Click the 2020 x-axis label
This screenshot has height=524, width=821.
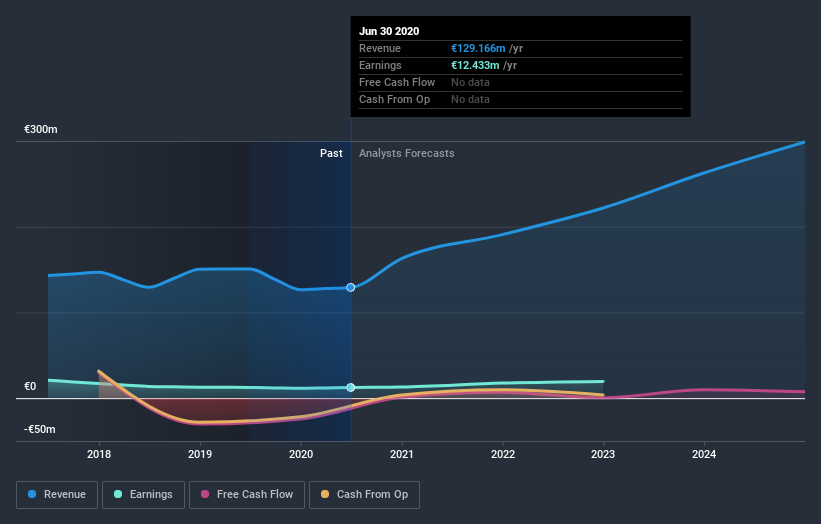[301, 454]
